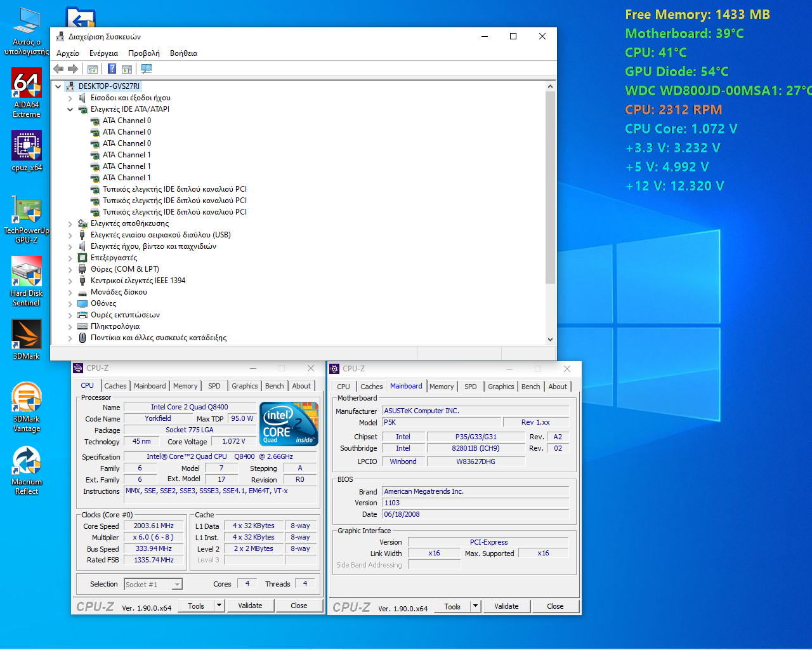
Task: Click the Οθόνες monitor icon
Action: (x=82, y=303)
